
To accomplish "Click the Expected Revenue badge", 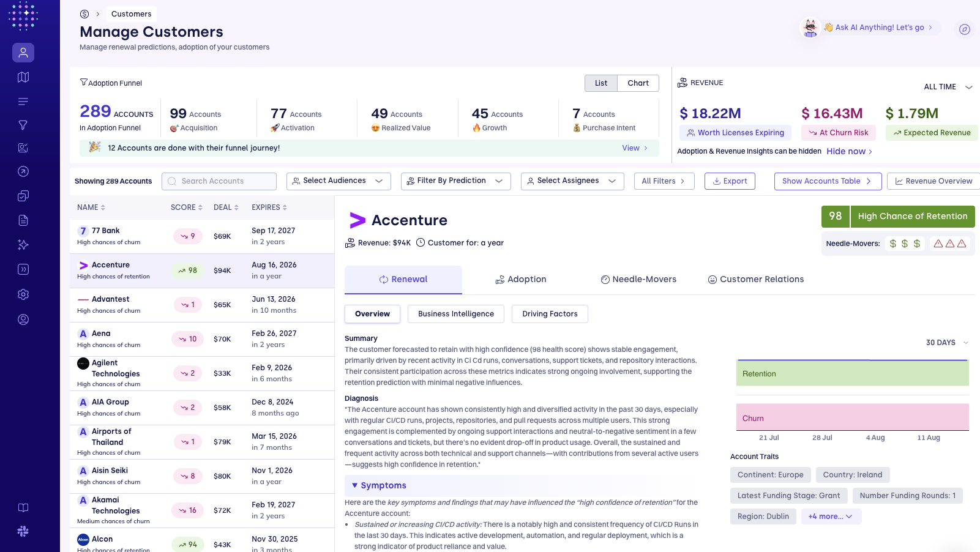I will point(932,133).
